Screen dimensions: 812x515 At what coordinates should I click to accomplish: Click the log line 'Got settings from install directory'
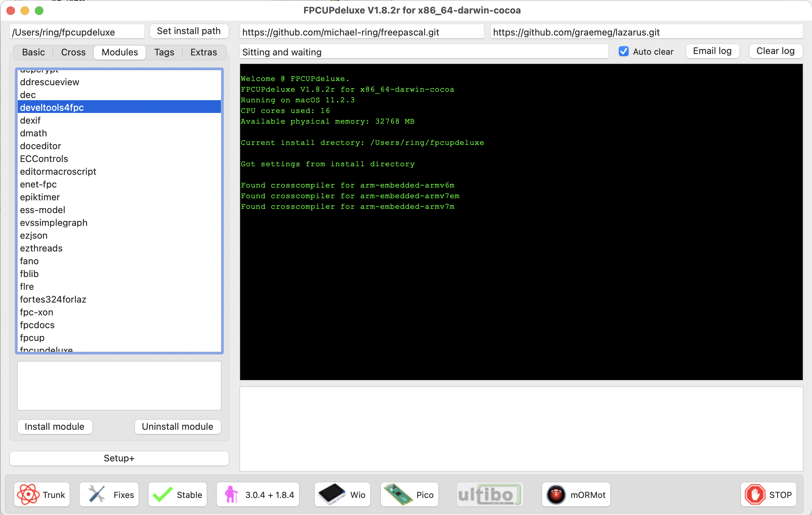tap(327, 164)
